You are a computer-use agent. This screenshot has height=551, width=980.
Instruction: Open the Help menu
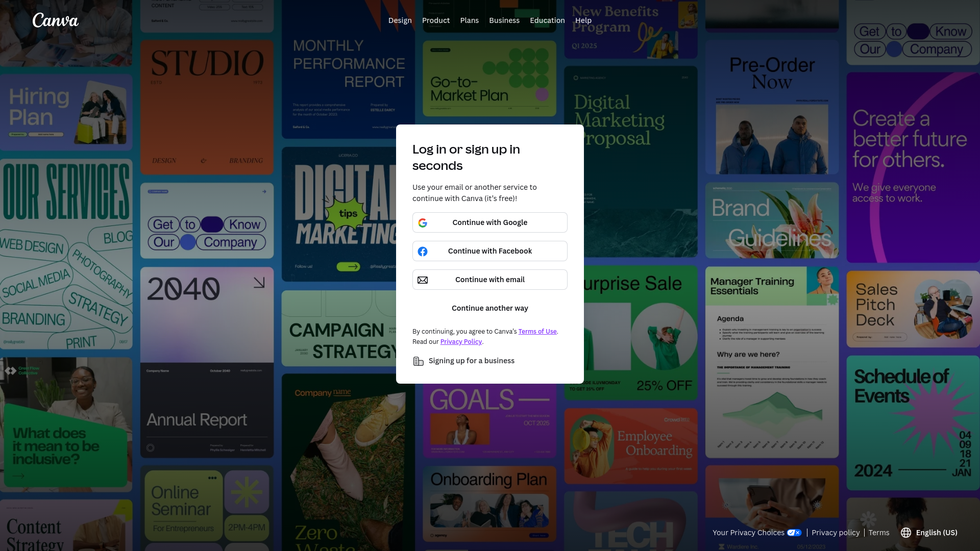[583, 20]
